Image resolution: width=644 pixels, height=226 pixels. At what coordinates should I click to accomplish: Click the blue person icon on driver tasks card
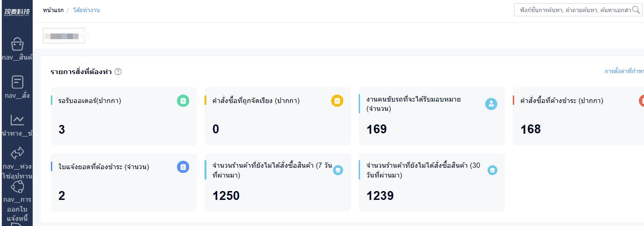pos(491,104)
